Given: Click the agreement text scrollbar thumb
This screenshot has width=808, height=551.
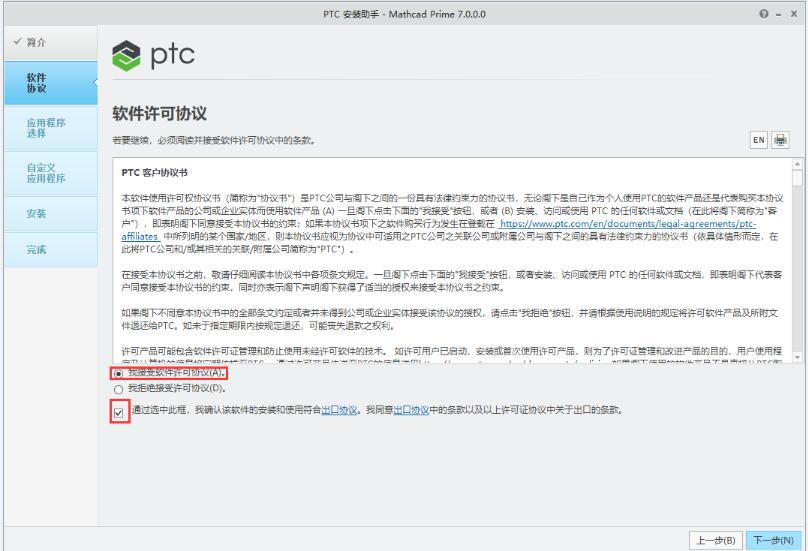Looking at the screenshot, I should pyautogui.click(x=797, y=178).
